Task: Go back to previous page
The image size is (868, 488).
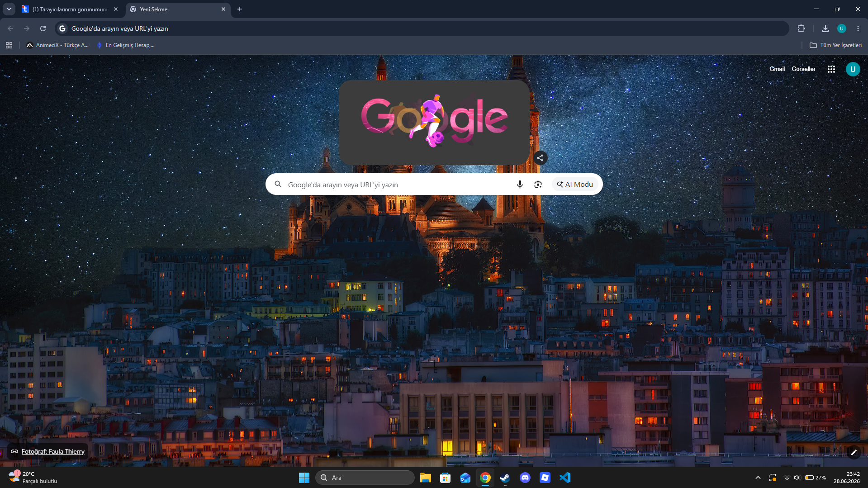Action: click(x=10, y=28)
